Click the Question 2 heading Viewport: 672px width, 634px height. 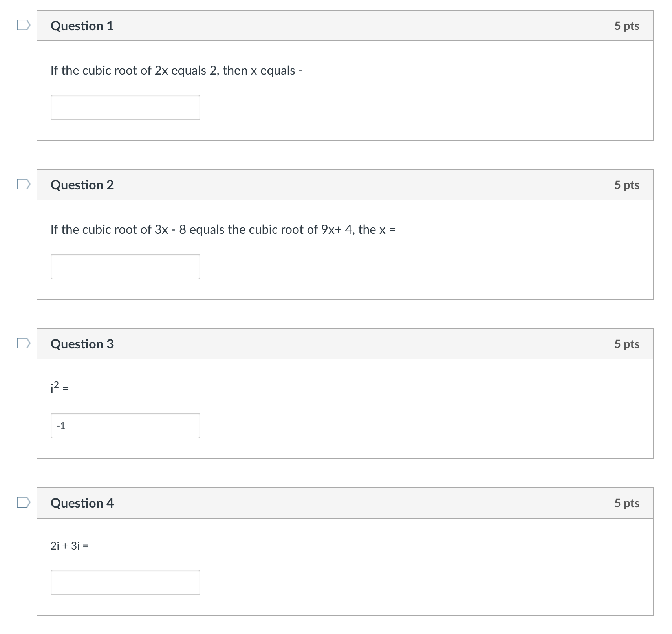pos(82,185)
